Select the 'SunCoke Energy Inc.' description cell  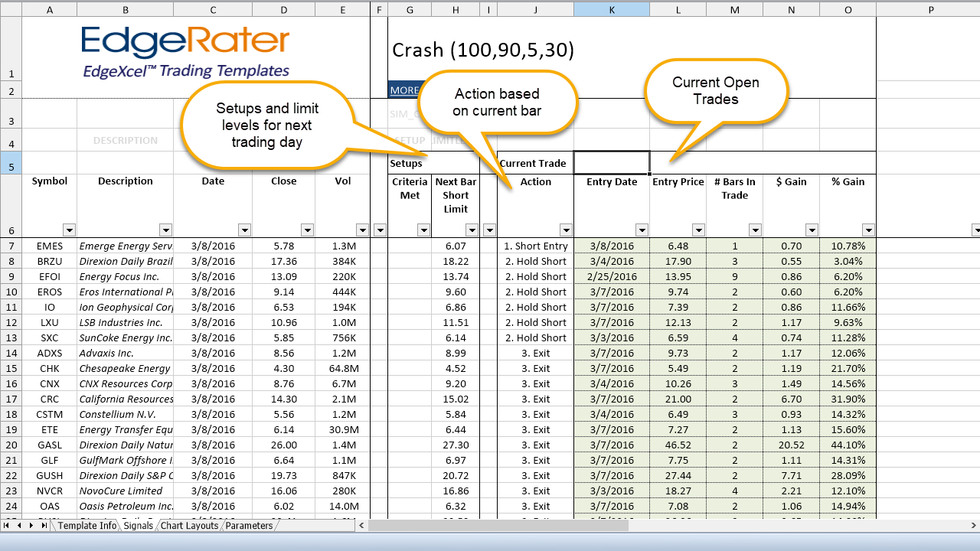point(126,337)
